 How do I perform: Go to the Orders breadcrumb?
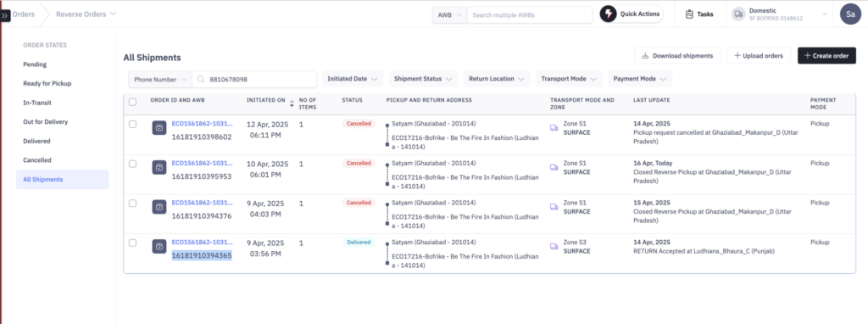(23, 14)
